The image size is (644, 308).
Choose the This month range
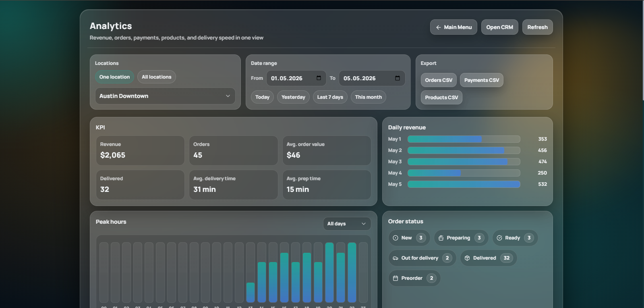368,97
